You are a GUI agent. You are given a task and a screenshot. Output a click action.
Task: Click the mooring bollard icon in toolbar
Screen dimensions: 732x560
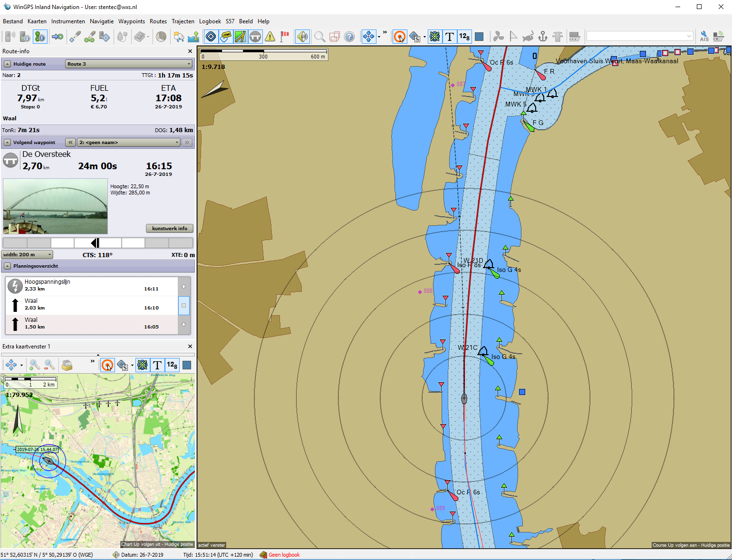(x=558, y=37)
